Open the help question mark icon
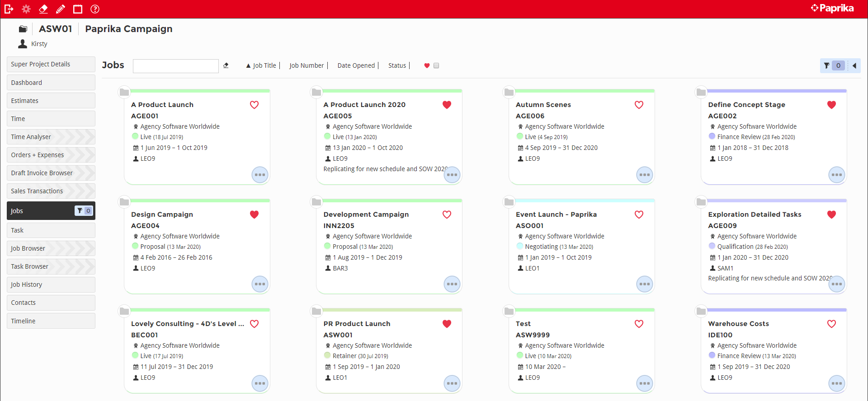Screen dimensions: 868x401 (x=95, y=9)
